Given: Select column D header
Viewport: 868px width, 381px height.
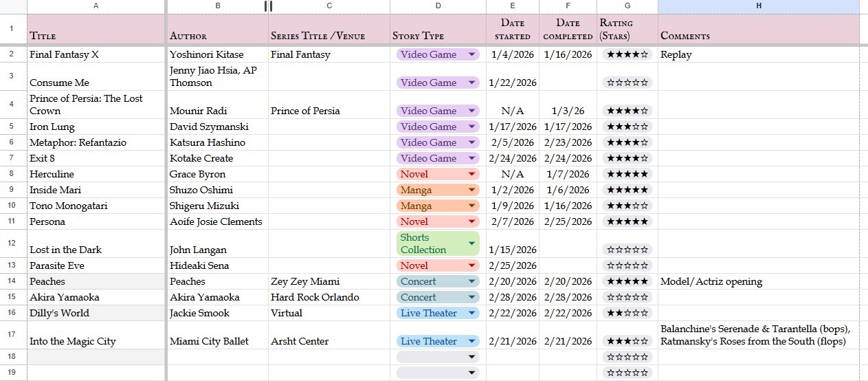Looking at the screenshot, I should 438,6.
